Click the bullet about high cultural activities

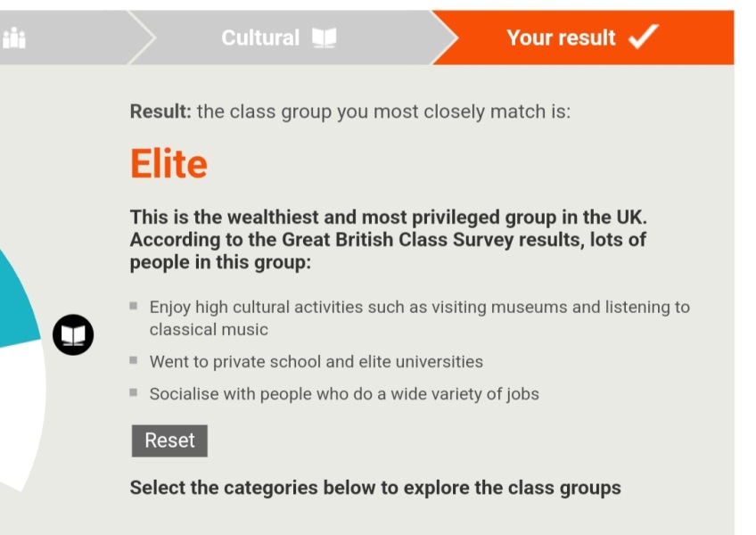[x=357, y=316]
